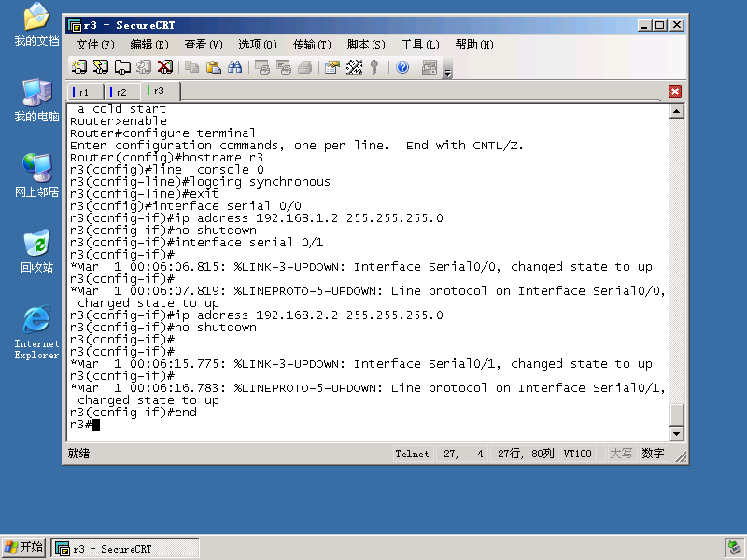Expand the toolbar options arrow
The width and height of the screenshot is (747, 560).
coord(447,73)
